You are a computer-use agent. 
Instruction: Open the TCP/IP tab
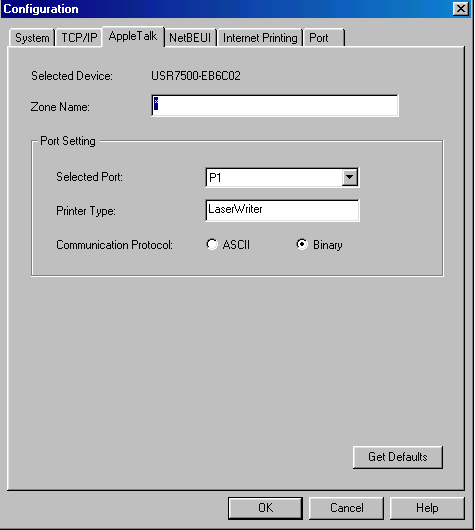(79, 38)
